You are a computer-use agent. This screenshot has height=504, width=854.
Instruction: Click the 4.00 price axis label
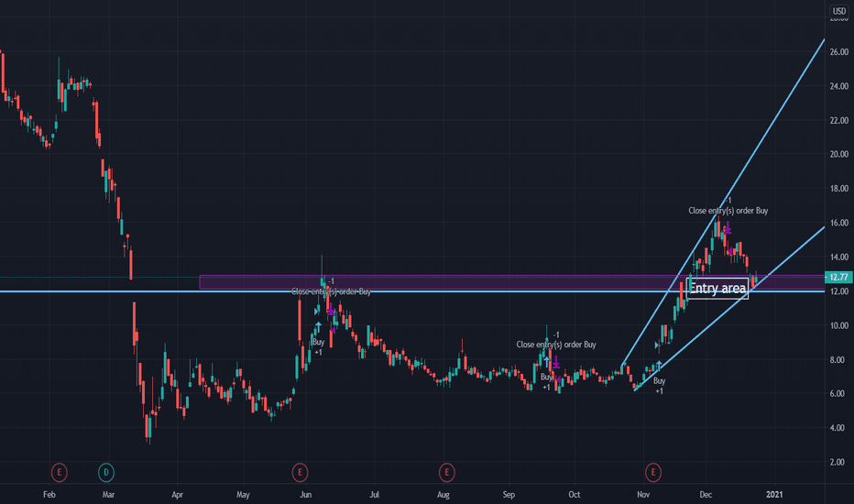[839, 428]
